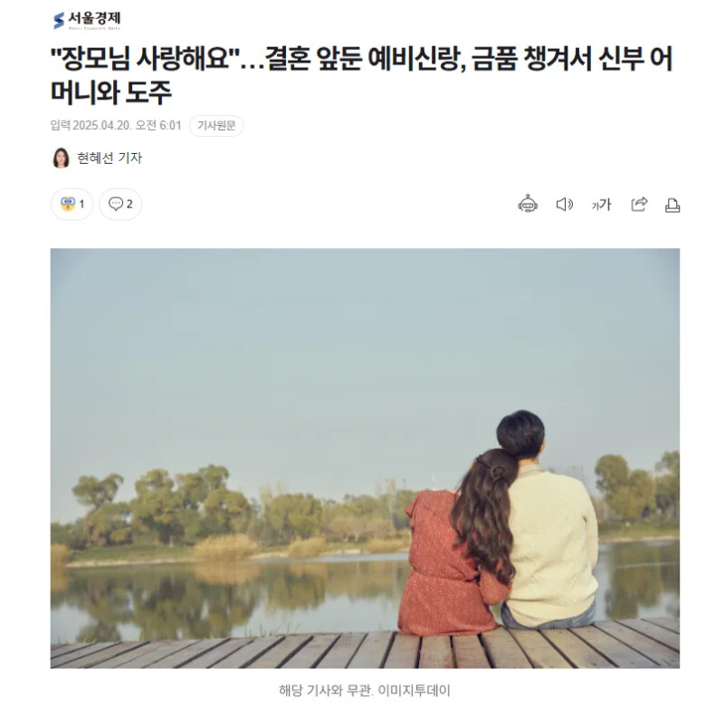The width and height of the screenshot is (715, 728).
Task: Print the article using printer icon
Action: click(x=672, y=206)
